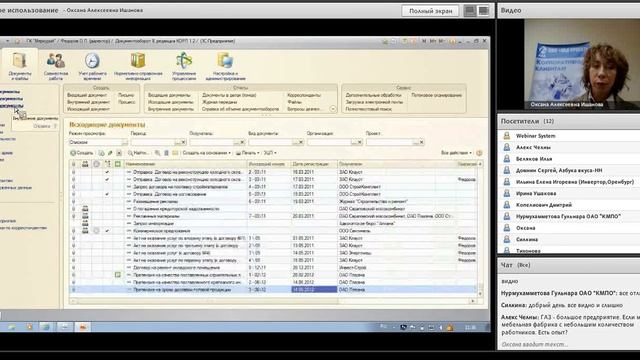The image size is (640, 360).
Task: Click the paperclip column header icon
Action: coord(73,164)
